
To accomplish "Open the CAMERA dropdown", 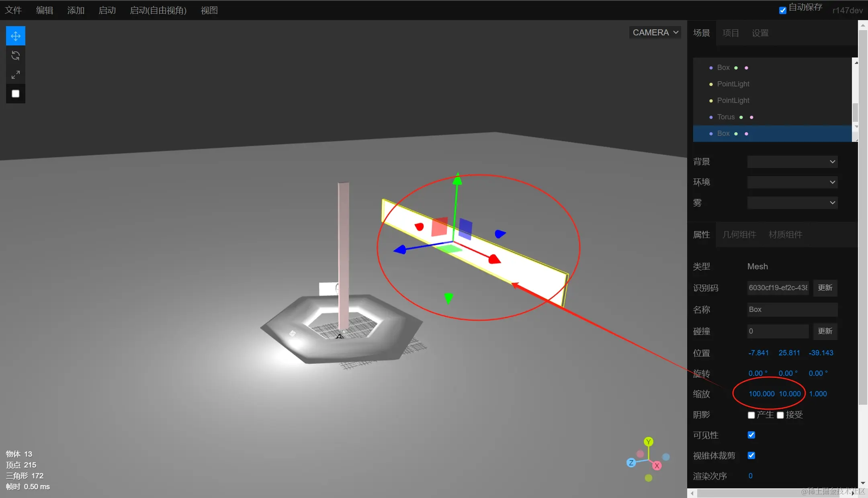I will tap(655, 33).
